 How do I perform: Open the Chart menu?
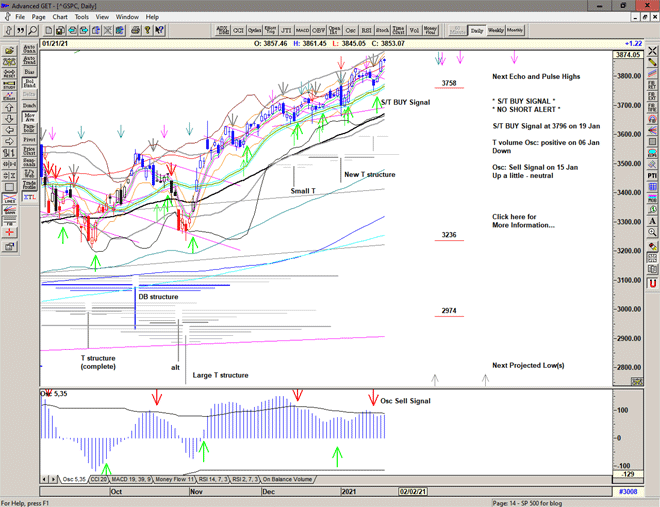(60, 17)
